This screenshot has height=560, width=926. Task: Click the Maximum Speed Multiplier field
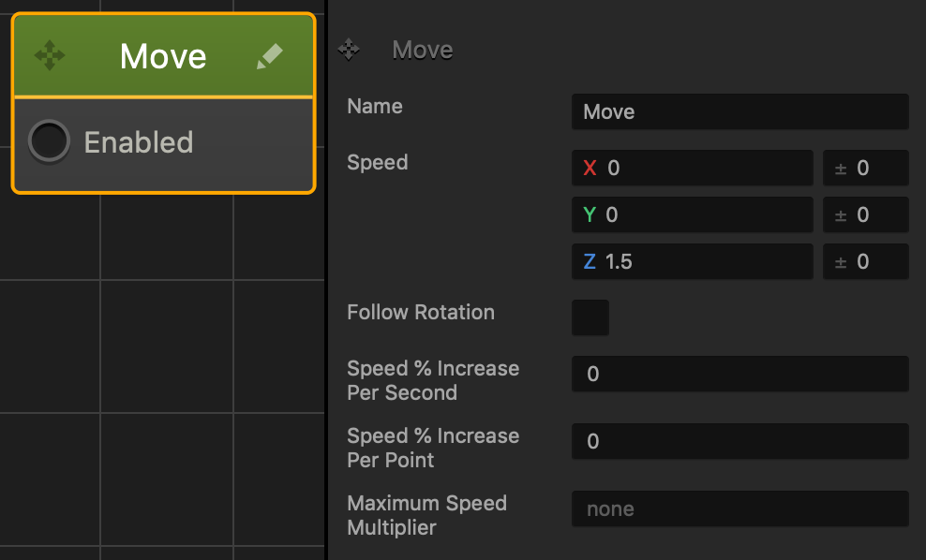pyautogui.click(x=740, y=508)
